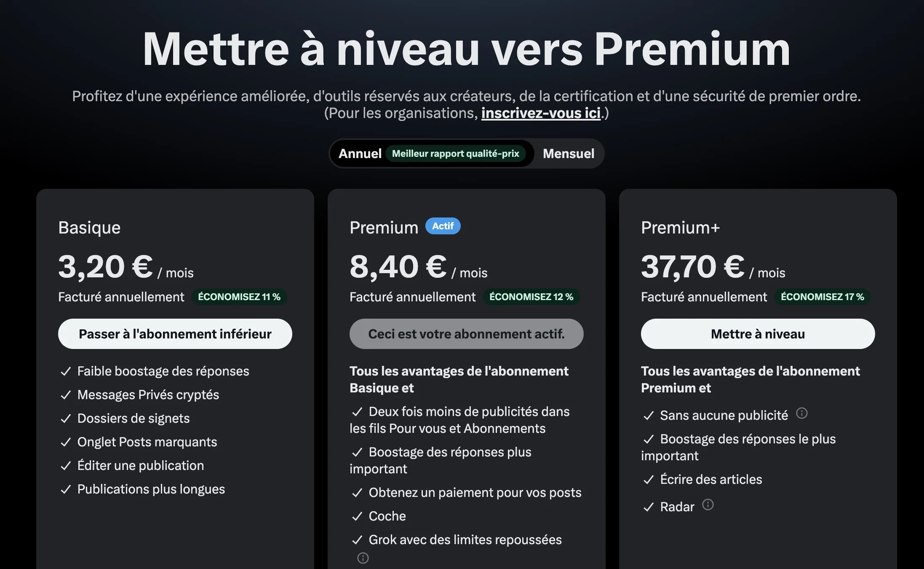Follow the inscrivez-vous ici link
This screenshot has width=924, height=569.
541,113
